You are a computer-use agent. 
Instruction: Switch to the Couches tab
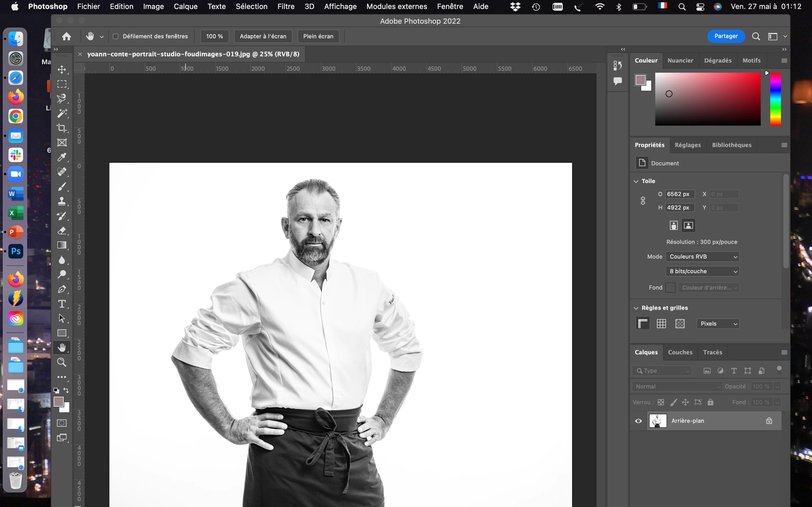pos(680,352)
